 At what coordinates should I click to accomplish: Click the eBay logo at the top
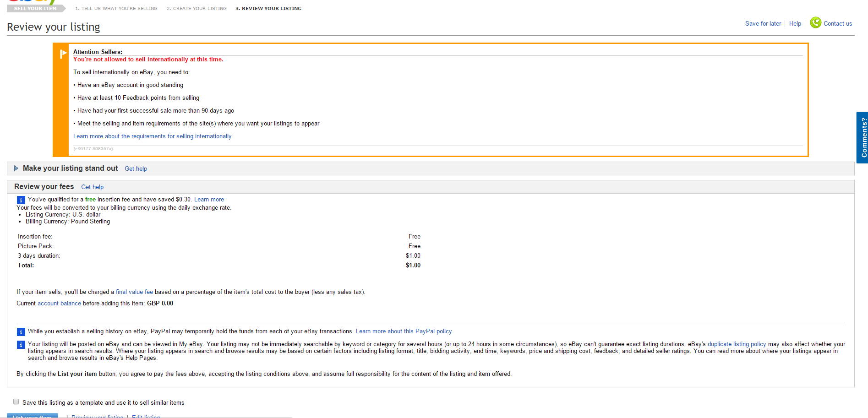[x=32, y=2]
